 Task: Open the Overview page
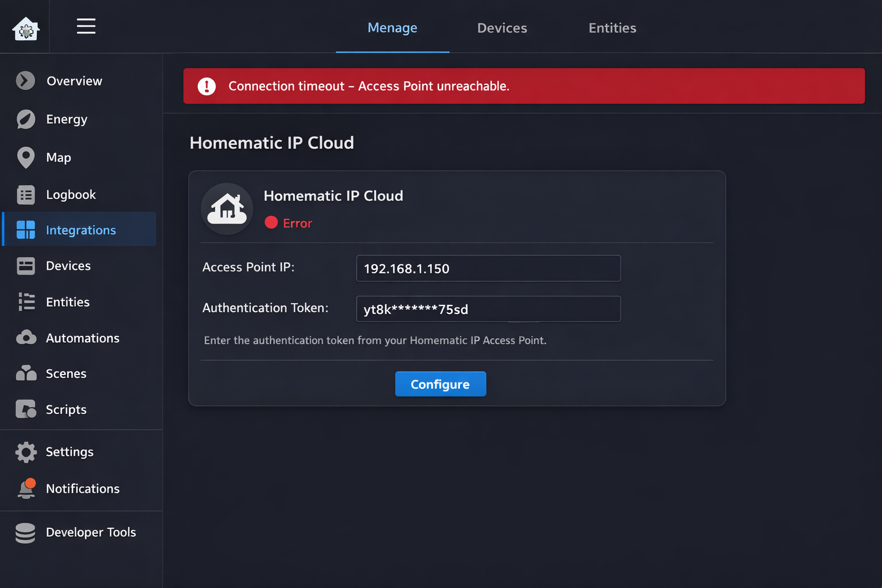25,80
